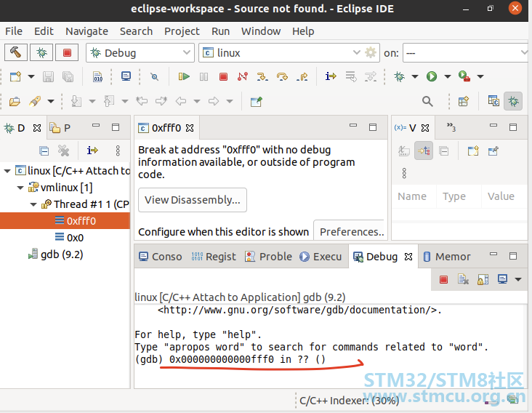Click the launch-in-Debug bug button
Image resolution: width=532 pixels, height=413 pixels.
[41, 52]
